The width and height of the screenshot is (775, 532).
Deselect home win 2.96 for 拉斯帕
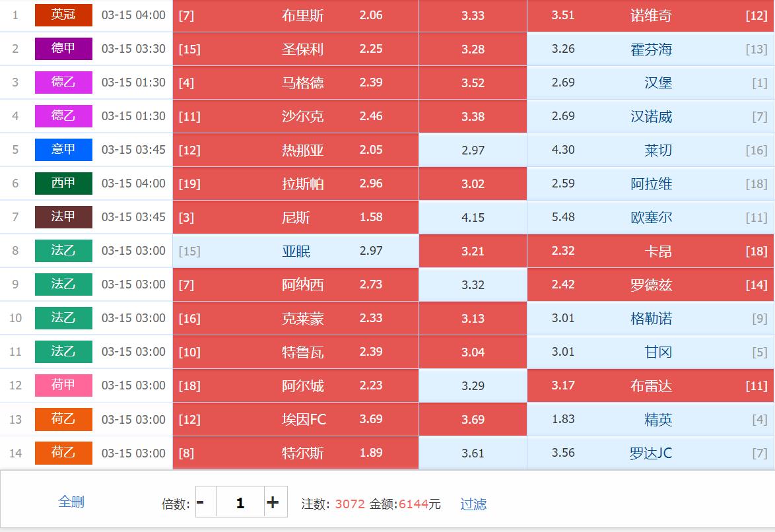click(x=296, y=183)
